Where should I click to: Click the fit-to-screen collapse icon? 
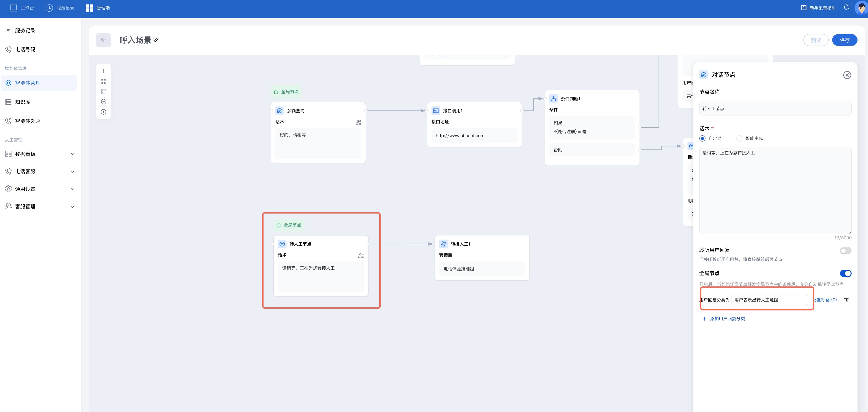point(103,81)
